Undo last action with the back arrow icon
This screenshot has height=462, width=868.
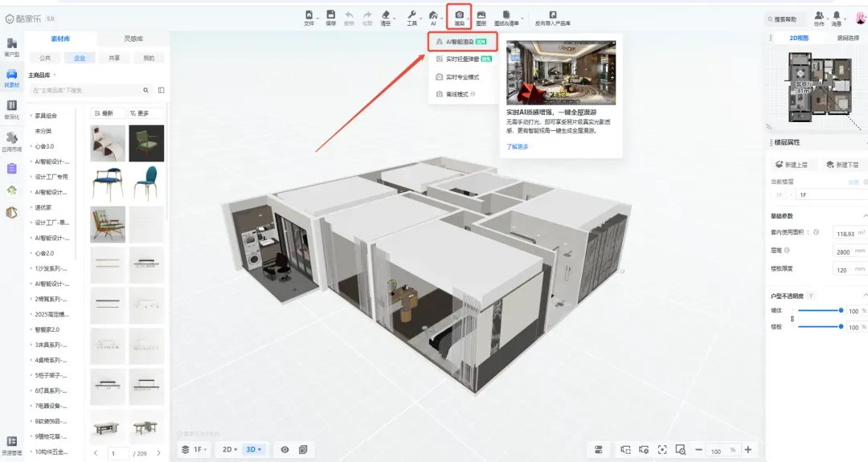click(x=349, y=15)
